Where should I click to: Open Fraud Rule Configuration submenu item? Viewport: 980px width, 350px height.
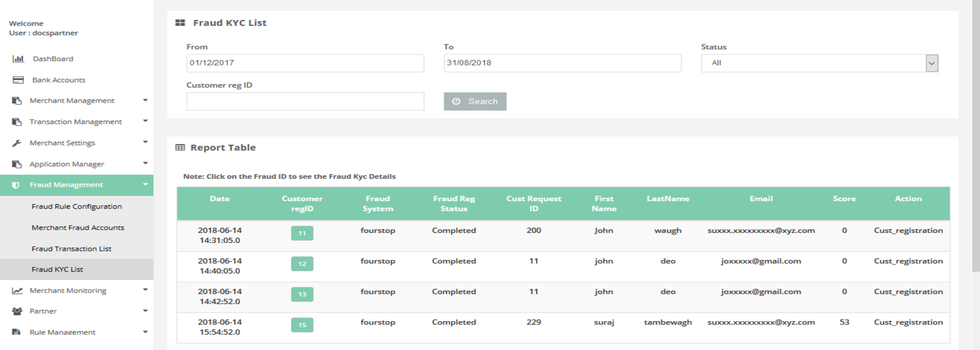coord(77,206)
